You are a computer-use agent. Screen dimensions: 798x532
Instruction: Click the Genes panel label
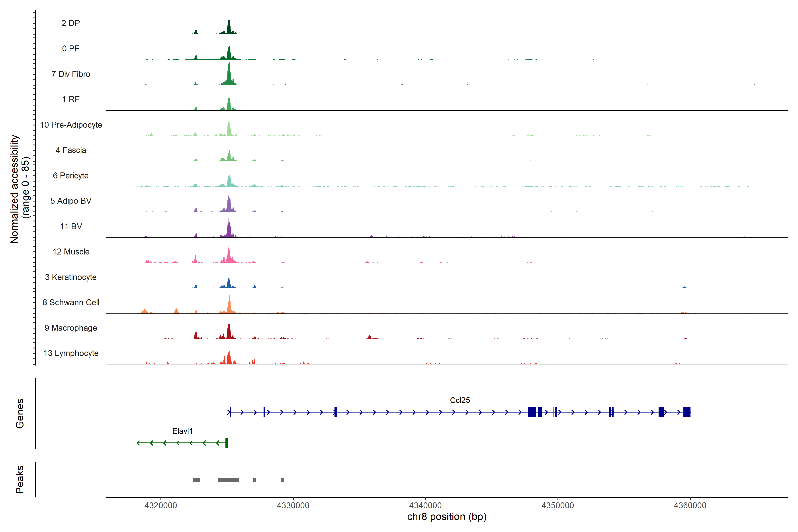[20, 413]
